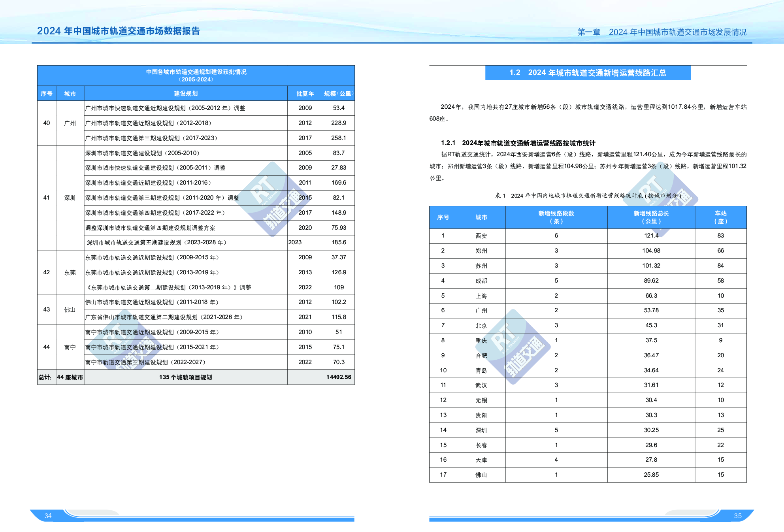Click the 东莞 city cell in left table
Image resolution: width=784 pixels, height=532 pixels.
(70, 272)
